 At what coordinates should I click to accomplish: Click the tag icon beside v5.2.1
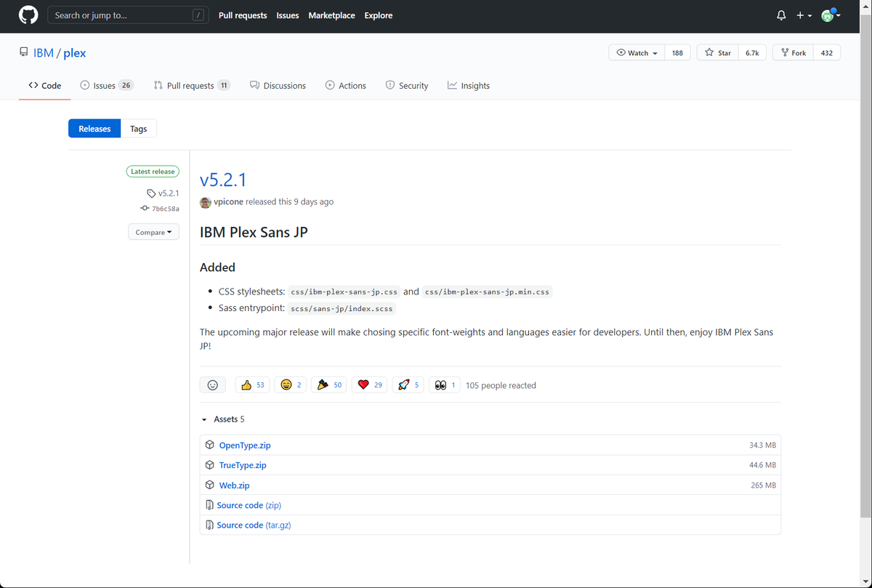click(151, 194)
